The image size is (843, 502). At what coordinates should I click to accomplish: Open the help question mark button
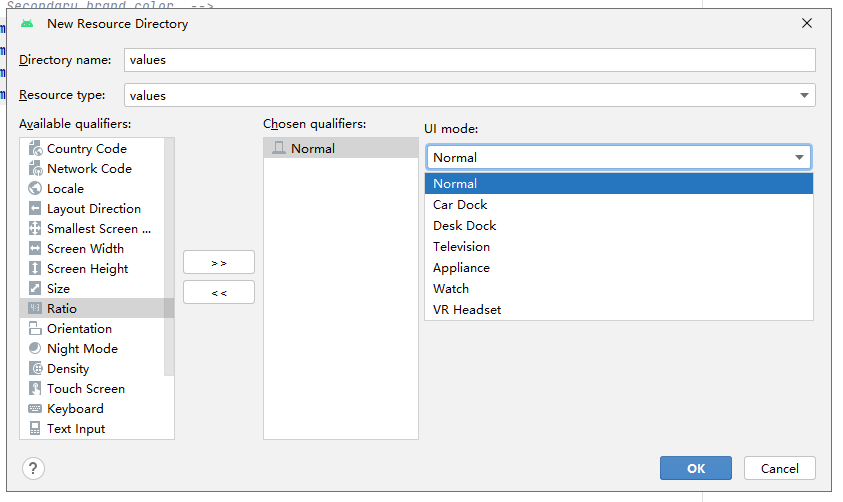[x=33, y=469]
